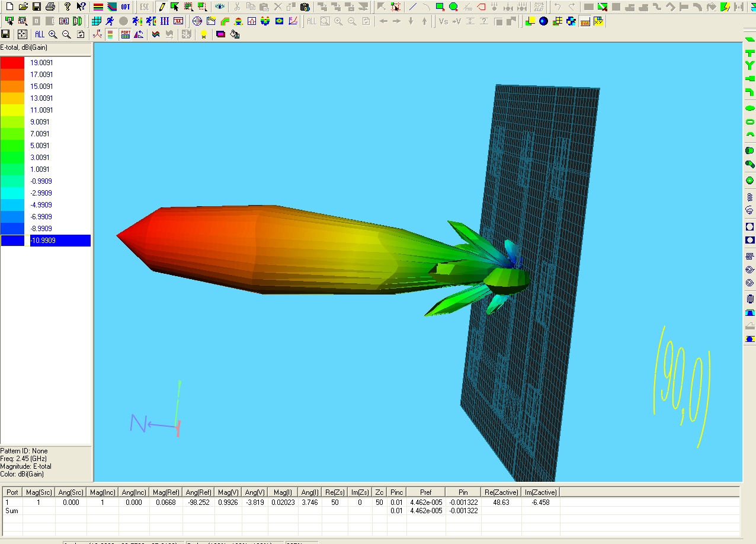Activate the What's This context help pointer

tap(81, 7)
